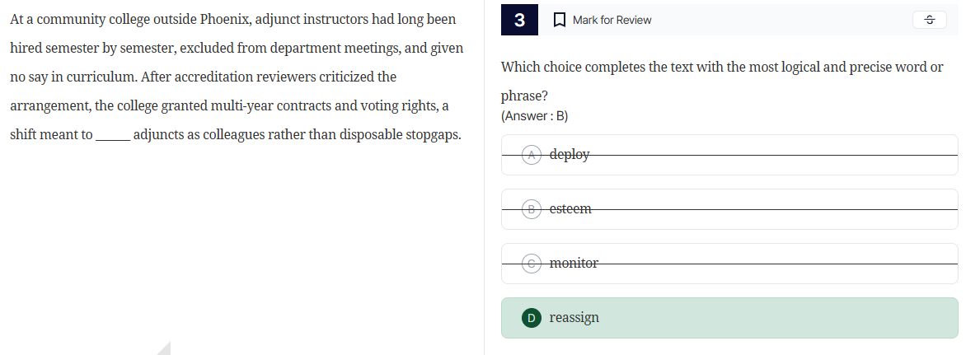This screenshot has height=355, width=980.
Task: Click the "Mark for Review" label
Action: pyautogui.click(x=612, y=20)
